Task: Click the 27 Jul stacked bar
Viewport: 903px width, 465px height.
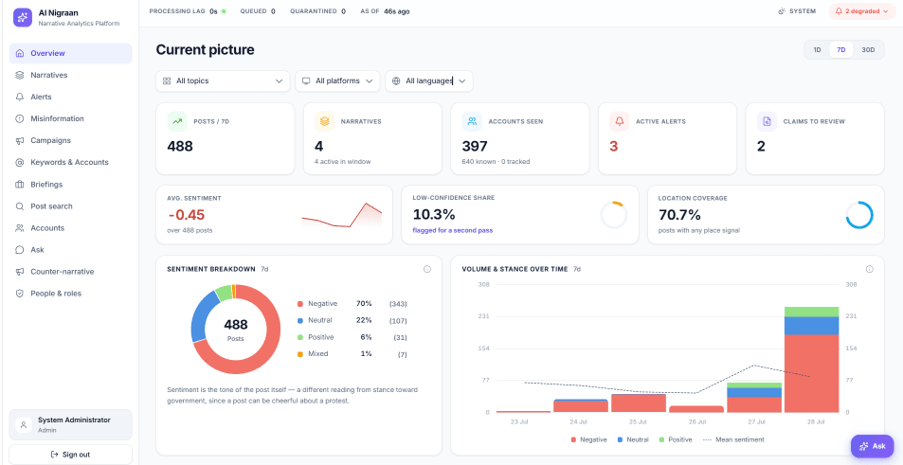Action: [754, 398]
